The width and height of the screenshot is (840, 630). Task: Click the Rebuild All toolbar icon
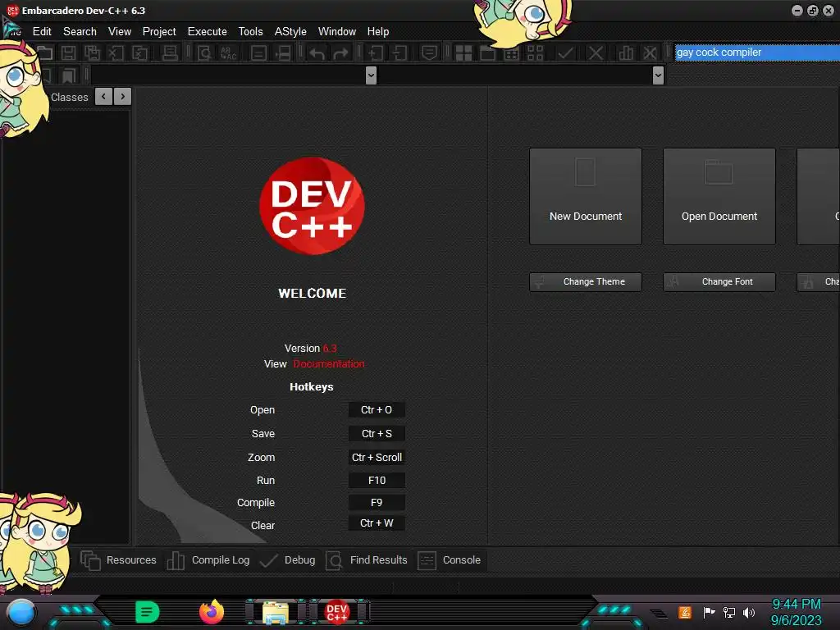point(535,52)
